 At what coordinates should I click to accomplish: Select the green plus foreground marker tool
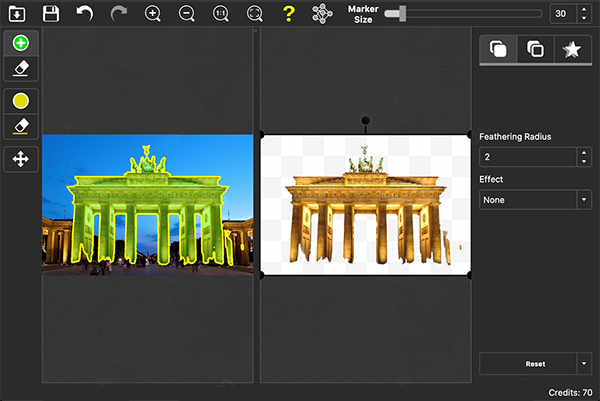pyautogui.click(x=21, y=43)
